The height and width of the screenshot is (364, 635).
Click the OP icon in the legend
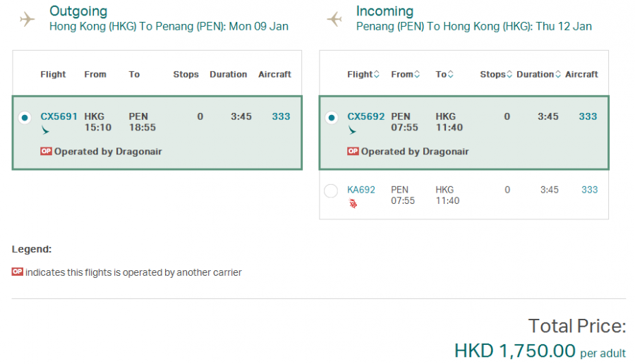click(x=18, y=272)
